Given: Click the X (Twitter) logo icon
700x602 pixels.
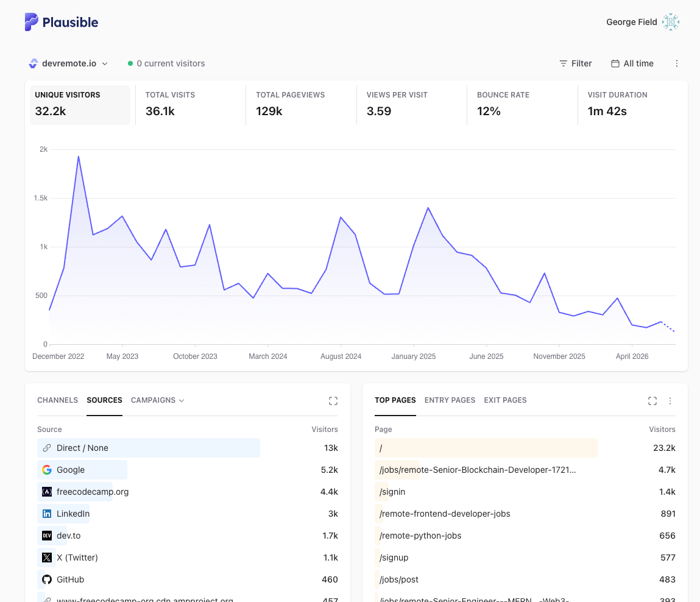Looking at the screenshot, I should [47, 558].
